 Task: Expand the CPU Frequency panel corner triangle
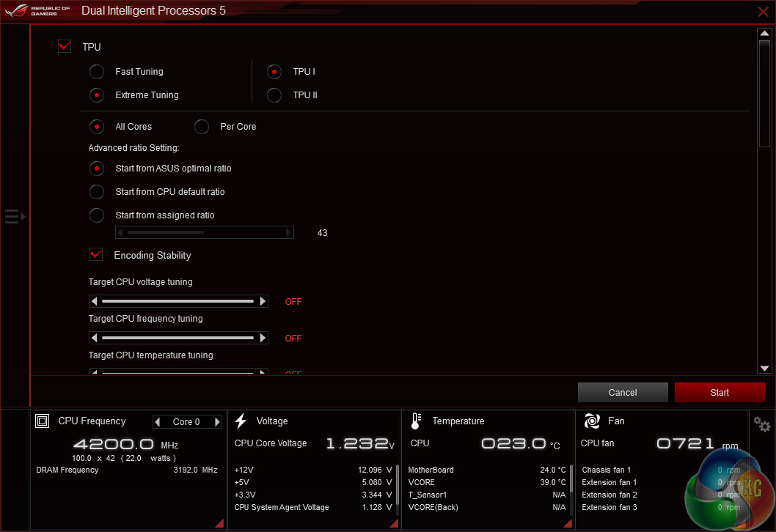pyautogui.click(x=219, y=522)
